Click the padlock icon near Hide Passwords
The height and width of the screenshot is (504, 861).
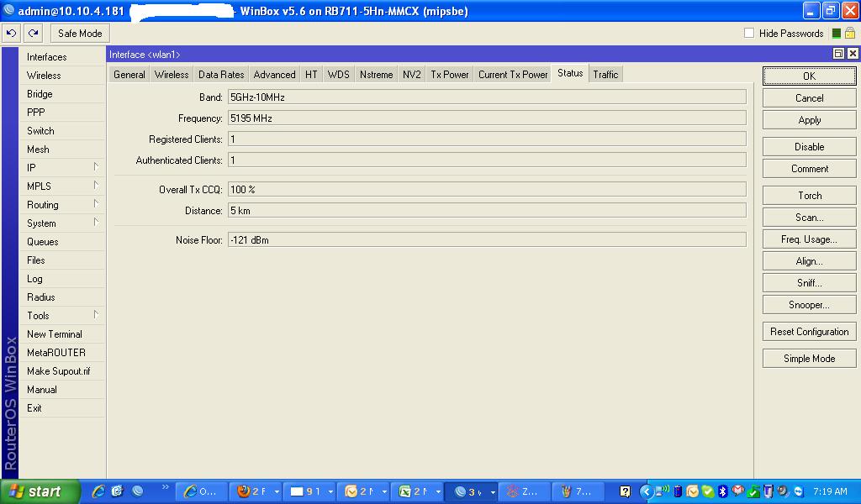pos(850,34)
